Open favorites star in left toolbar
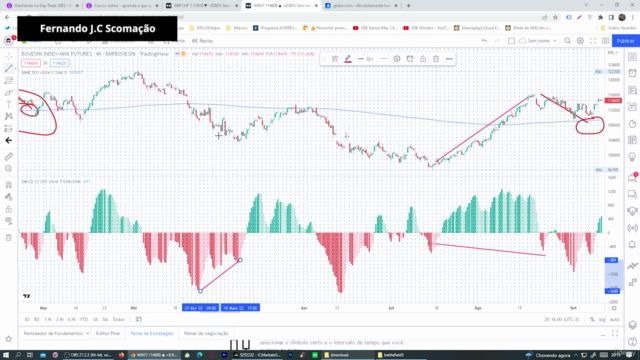 [x=9, y=339]
